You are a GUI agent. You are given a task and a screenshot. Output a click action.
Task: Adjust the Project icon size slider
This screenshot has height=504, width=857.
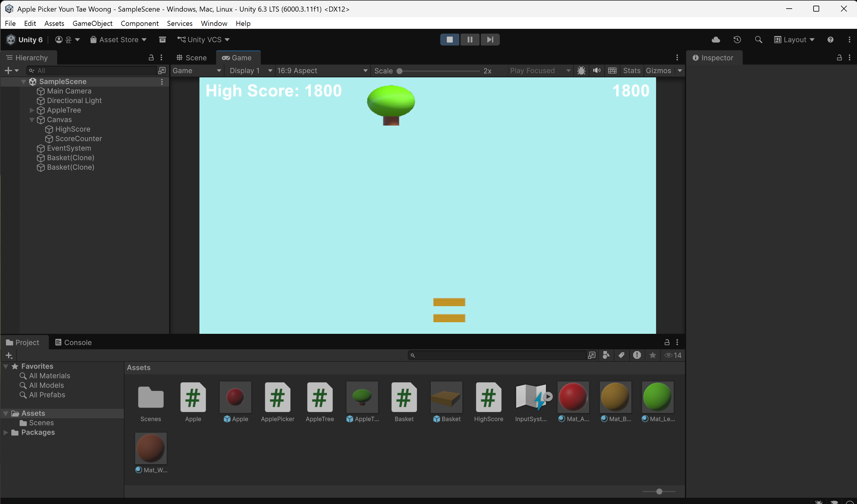click(659, 492)
